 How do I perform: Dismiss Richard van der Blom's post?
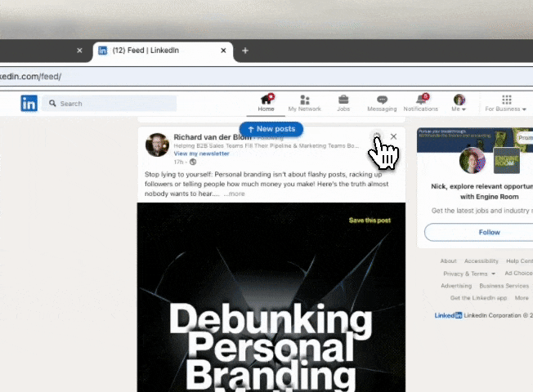tap(394, 136)
